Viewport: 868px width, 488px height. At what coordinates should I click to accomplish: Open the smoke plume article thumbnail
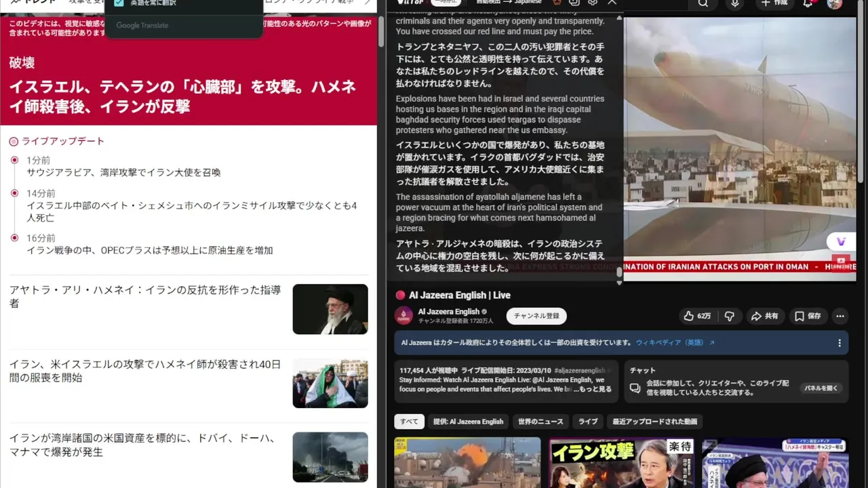coord(330,457)
